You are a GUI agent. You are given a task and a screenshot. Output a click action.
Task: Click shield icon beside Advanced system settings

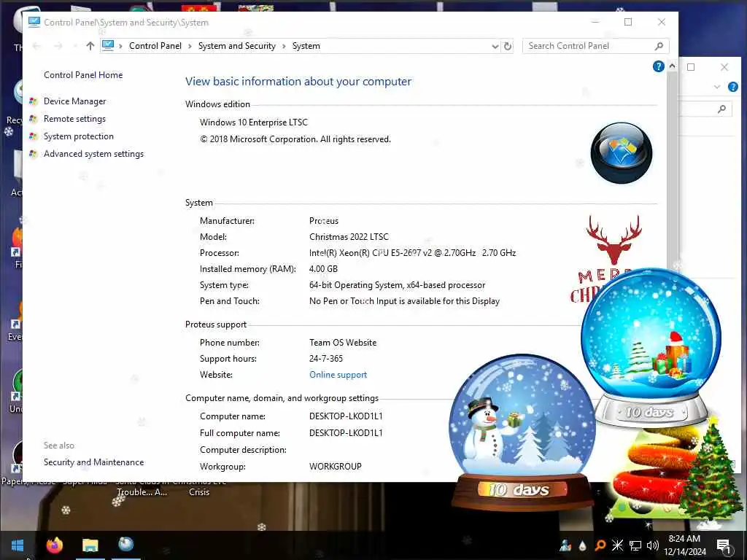pyautogui.click(x=33, y=154)
